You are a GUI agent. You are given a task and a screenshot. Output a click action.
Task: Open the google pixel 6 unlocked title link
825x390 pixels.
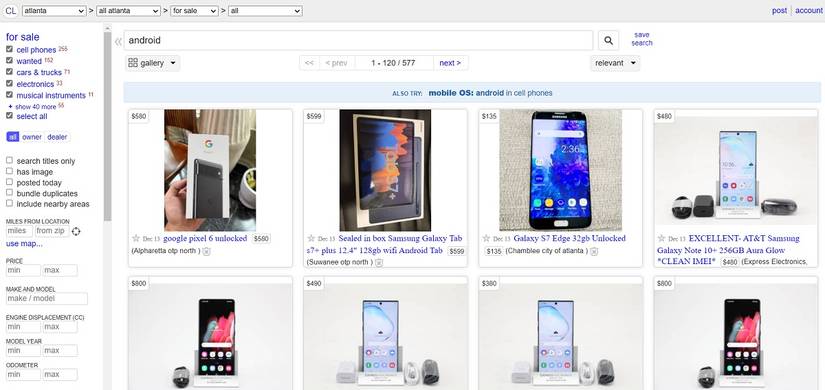(x=205, y=238)
